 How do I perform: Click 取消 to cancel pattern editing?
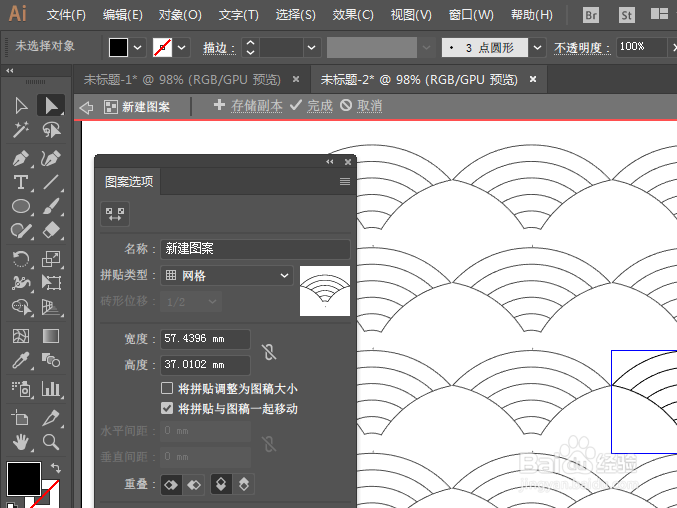coord(370,106)
